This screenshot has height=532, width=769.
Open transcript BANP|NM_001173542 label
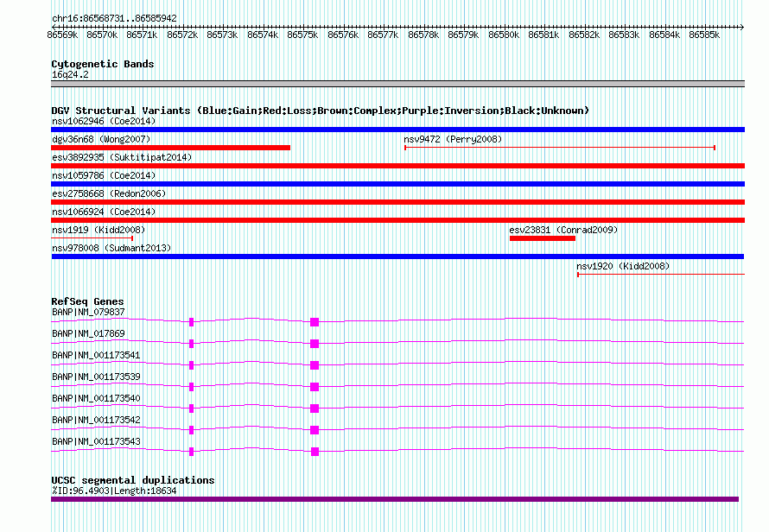[x=96, y=420]
